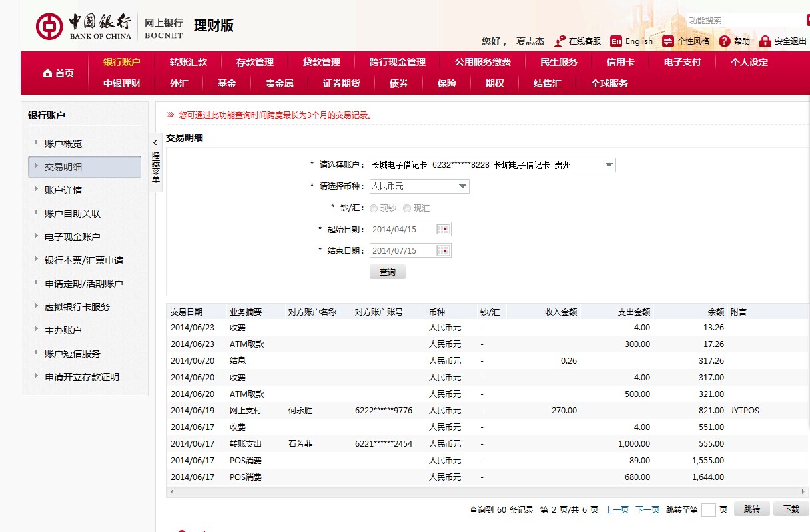810x532 pixels.
Task: Switch language via the English icon
Action: 616,41
